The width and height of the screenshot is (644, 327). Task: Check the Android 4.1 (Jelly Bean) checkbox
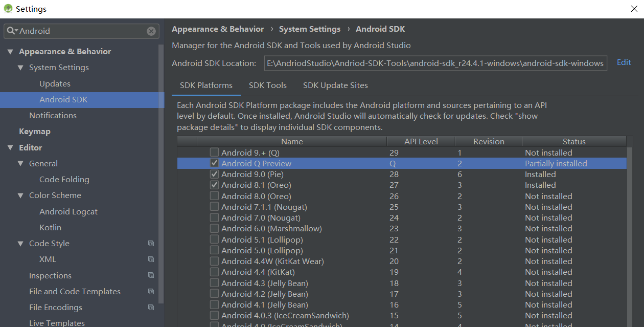point(215,304)
